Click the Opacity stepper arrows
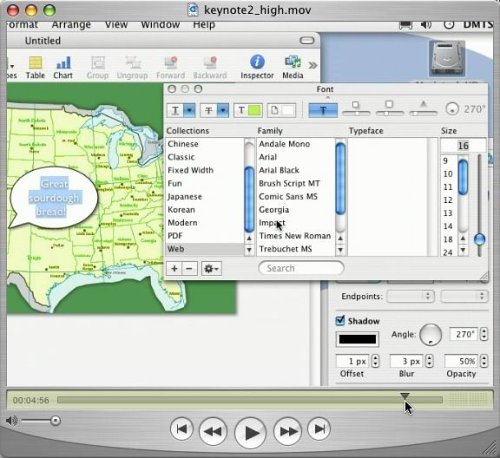 (x=484, y=361)
